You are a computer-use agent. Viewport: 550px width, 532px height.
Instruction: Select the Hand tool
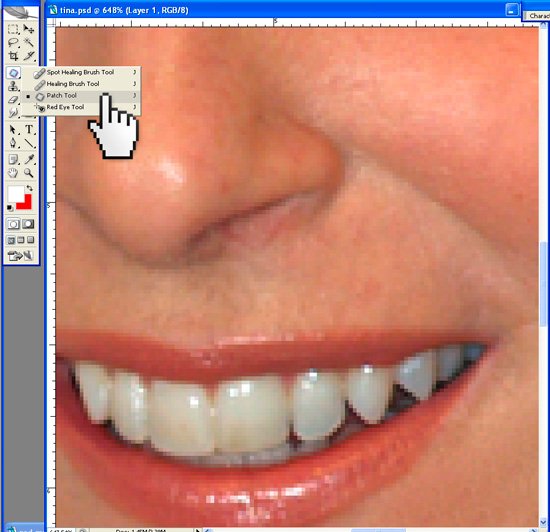(x=13, y=173)
